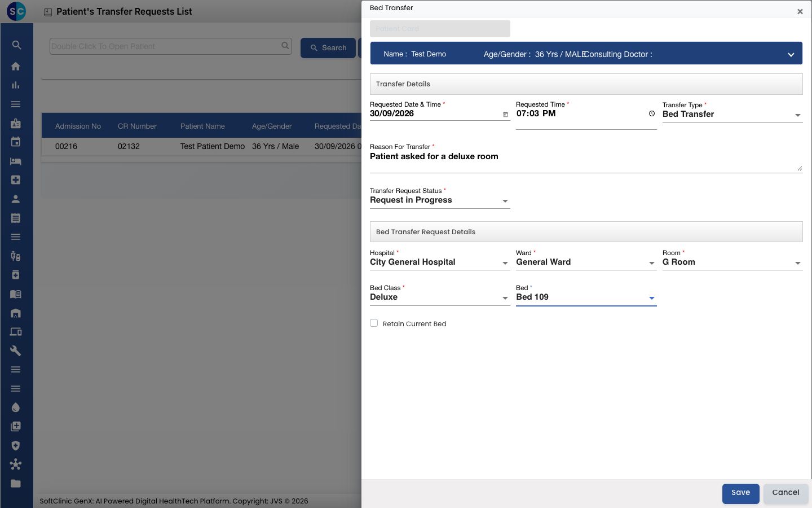This screenshot has height=508, width=812.
Task: Click the patient name Test Demo in banner
Action: click(x=429, y=54)
